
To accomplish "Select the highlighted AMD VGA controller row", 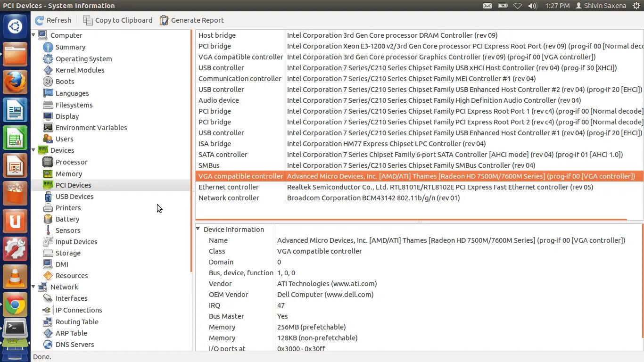I will click(420, 176).
